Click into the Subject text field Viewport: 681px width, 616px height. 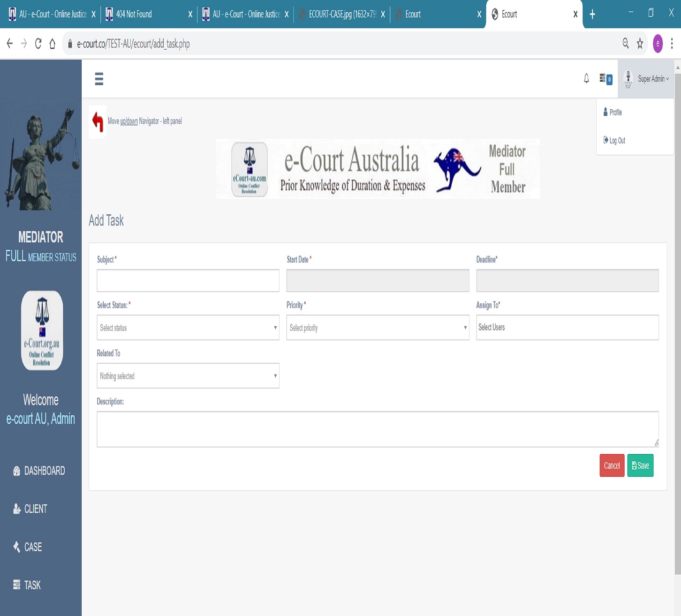pos(188,281)
